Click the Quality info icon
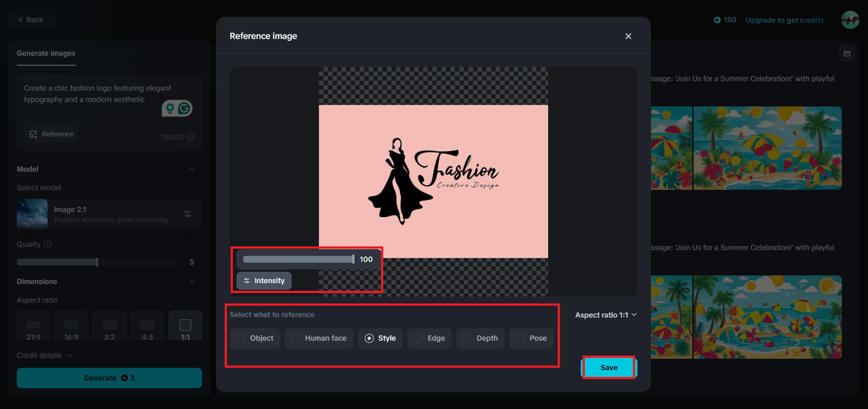 47,244
